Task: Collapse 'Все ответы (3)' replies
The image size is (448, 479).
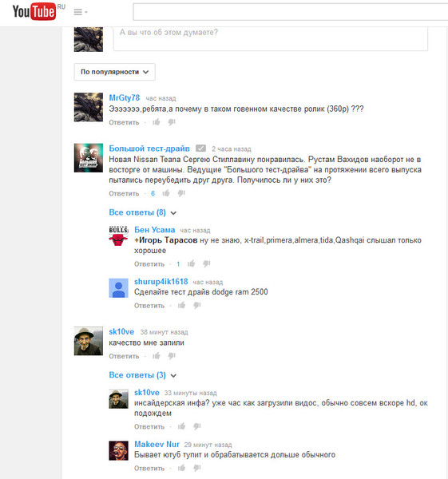Action: (x=143, y=375)
